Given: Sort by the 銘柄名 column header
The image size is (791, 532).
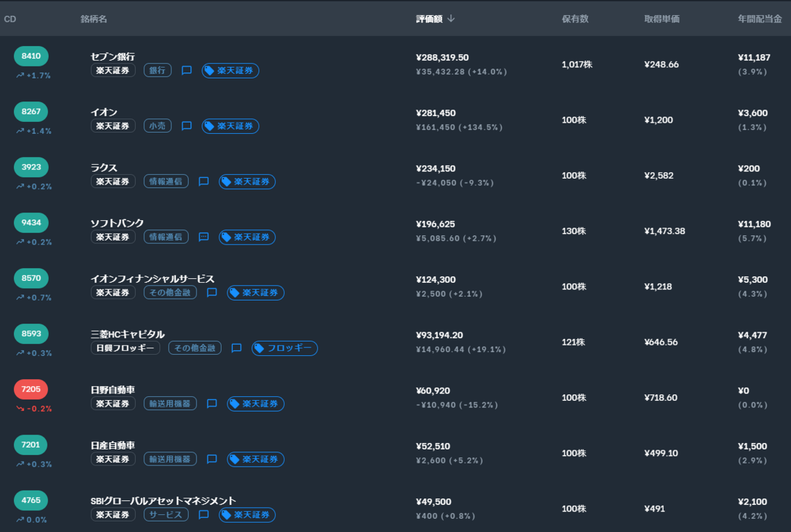Looking at the screenshot, I should (x=94, y=19).
